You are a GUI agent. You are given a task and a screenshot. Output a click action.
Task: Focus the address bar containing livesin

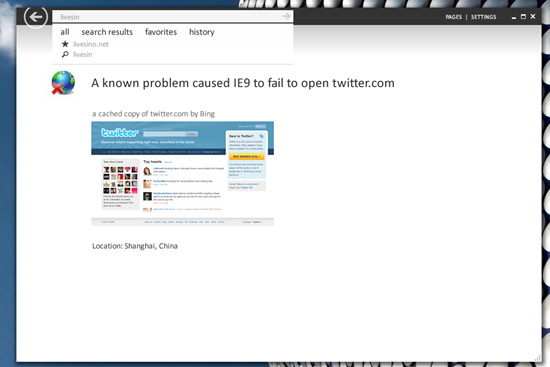(173, 16)
